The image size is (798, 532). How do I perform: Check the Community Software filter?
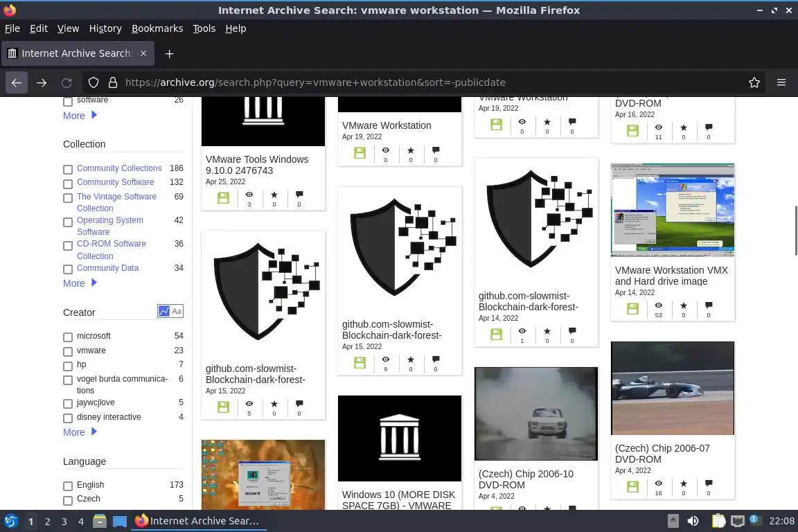[x=68, y=184]
